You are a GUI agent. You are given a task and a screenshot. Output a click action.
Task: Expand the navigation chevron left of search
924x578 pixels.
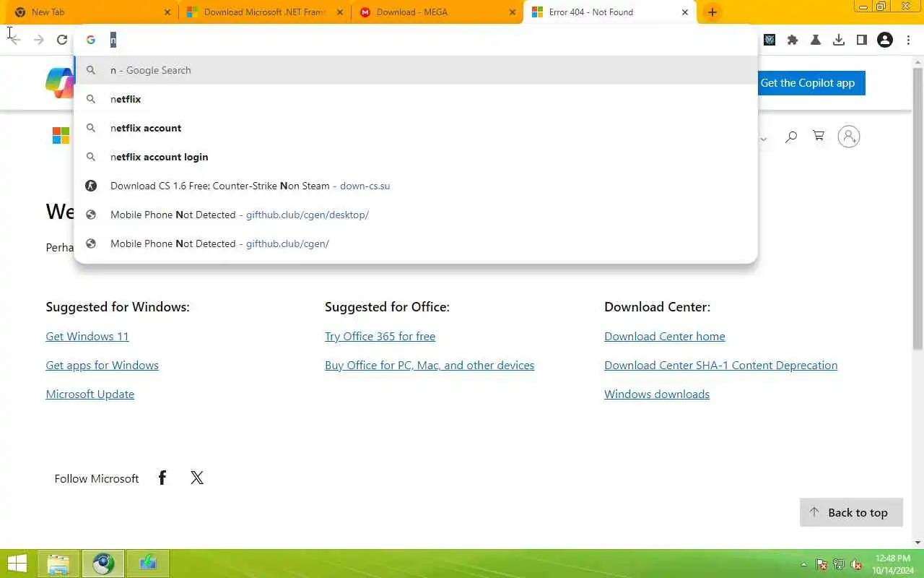pyautogui.click(x=763, y=139)
